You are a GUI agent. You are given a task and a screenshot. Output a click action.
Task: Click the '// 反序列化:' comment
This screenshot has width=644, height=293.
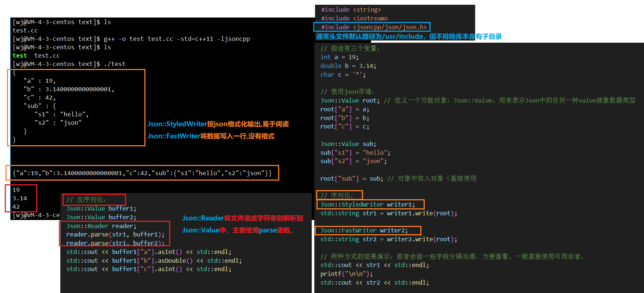86,200
